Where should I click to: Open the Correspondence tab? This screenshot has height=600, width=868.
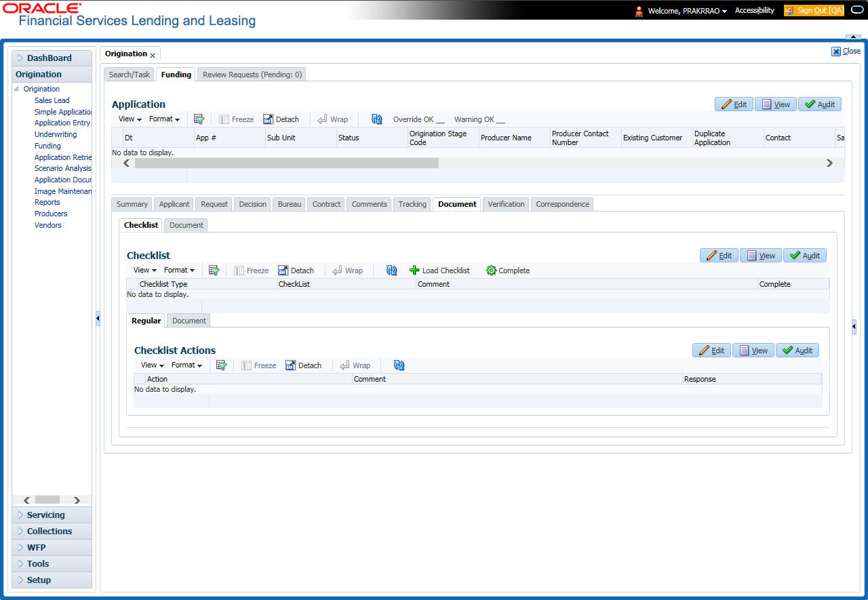[x=562, y=204]
